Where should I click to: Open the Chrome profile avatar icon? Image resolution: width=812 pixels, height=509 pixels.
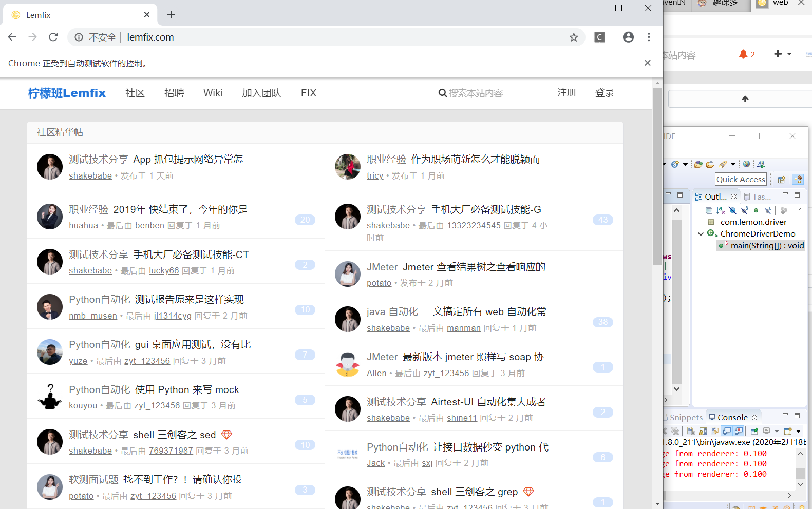tap(628, 37)
